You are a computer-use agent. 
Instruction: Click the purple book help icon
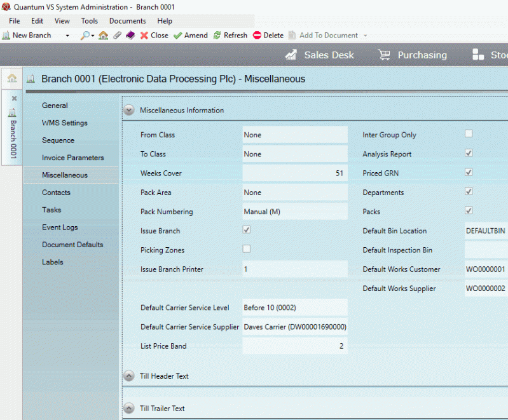coord(130,36)
